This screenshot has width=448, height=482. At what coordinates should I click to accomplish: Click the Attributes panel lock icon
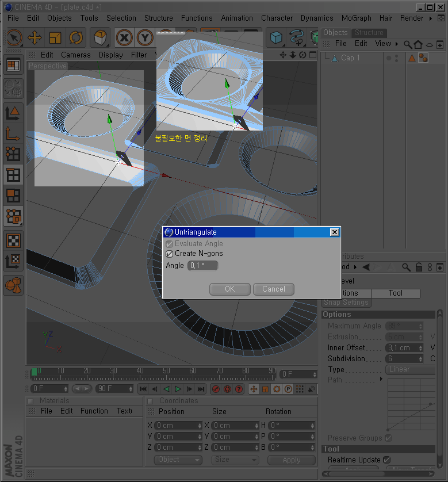point(419,267)
